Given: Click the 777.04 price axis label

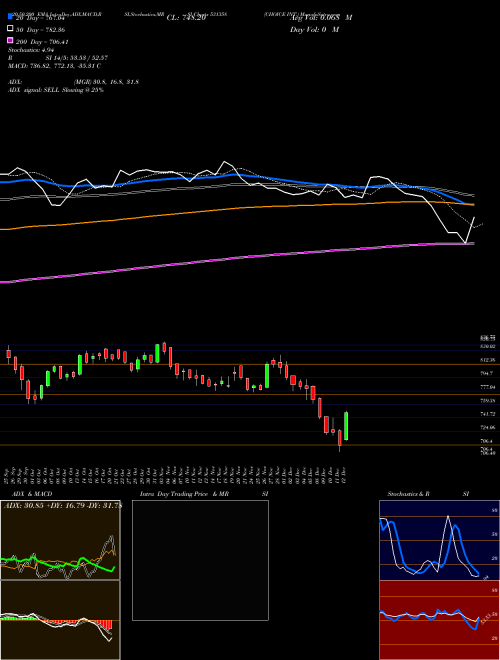Looking at the screenshot, I should (x=488, y=387).
